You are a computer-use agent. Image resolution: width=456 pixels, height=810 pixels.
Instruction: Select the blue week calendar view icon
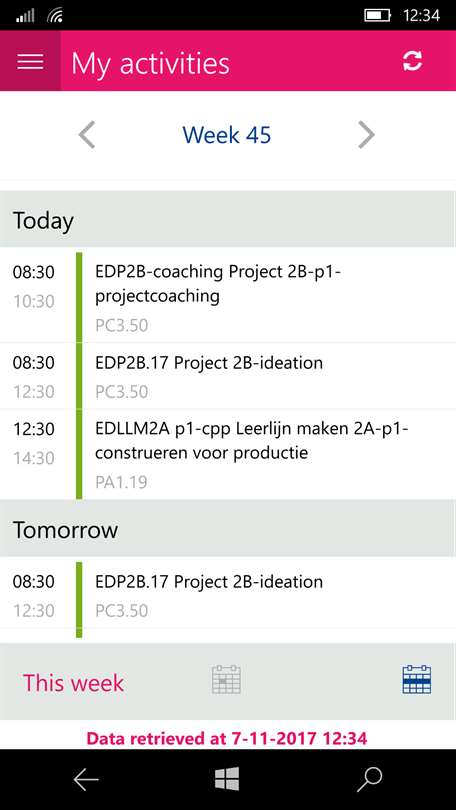417,680
